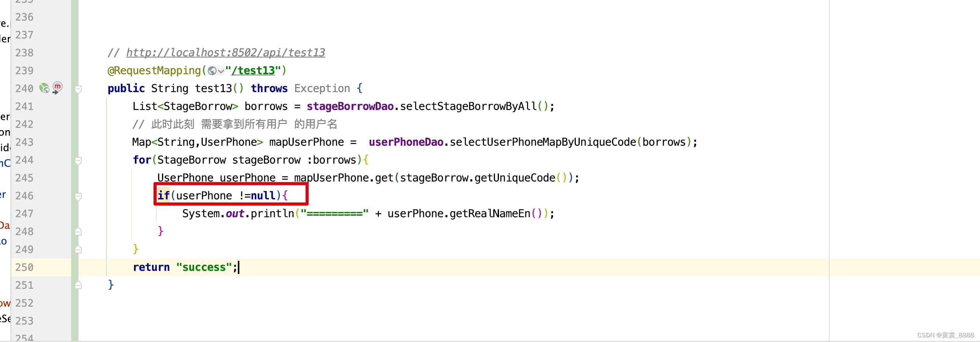Image resolution: width=980 pixels, height=342 pixels.
Task: Click the mapUserPhone variable declaration on line 243
Action: [307, 142]
